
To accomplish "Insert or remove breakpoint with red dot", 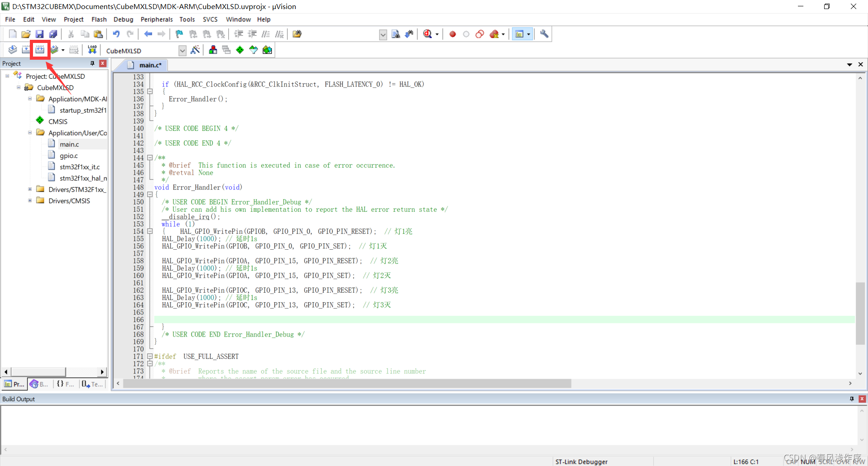I will pos(453,34).
